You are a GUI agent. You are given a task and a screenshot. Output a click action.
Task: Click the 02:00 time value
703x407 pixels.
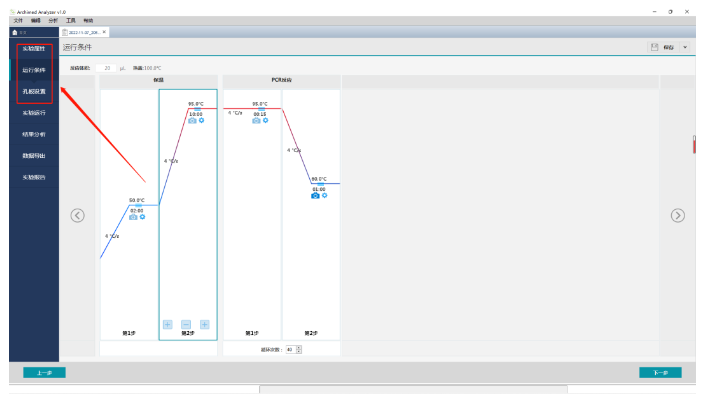(x=137, y=211)
